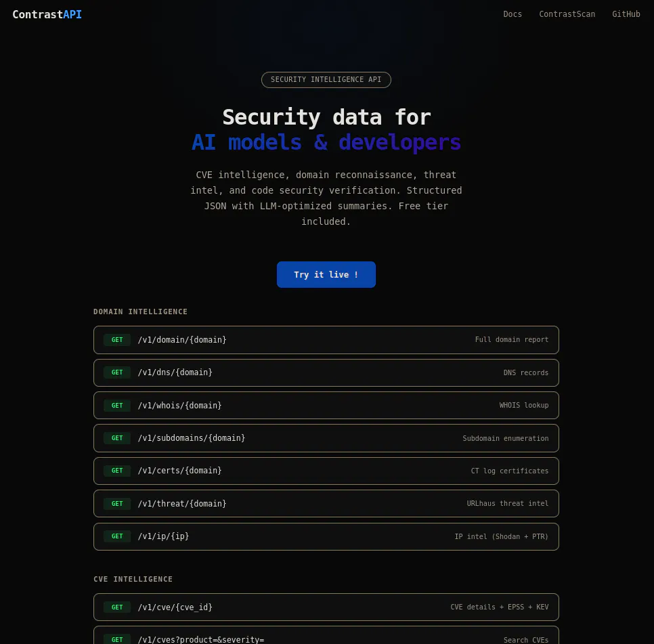This screenshot has width=654, height=644.
Task: Click GET badge on CT log certificates row
Action: click(117, 471)
